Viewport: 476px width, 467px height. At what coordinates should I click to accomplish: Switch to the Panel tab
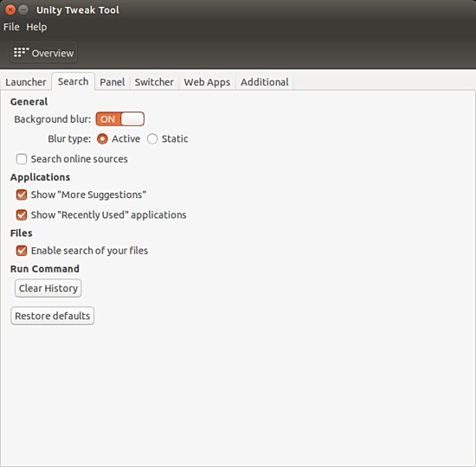click(113, 82)
